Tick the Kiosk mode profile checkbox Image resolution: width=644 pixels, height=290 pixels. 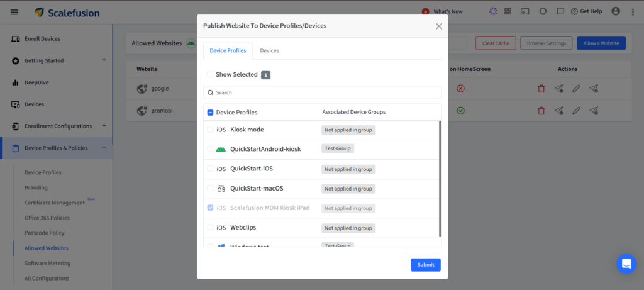click(210, 130)
